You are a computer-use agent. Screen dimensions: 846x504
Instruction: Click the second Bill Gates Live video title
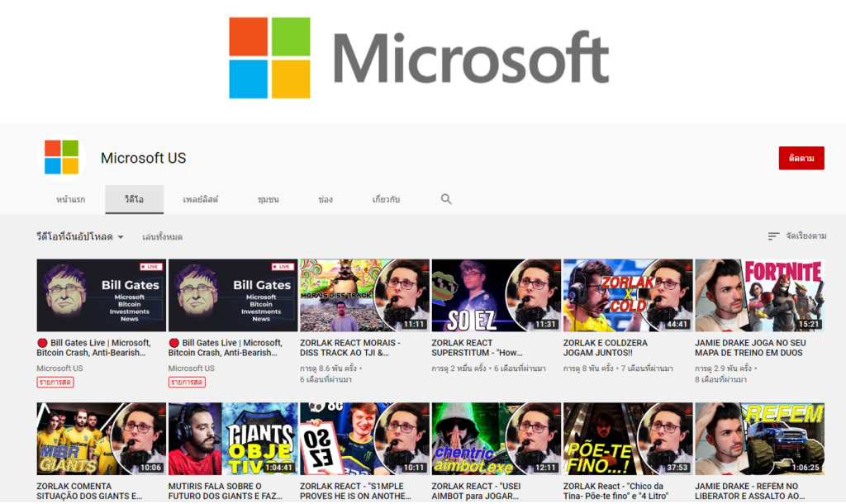(x=226, y=348)
